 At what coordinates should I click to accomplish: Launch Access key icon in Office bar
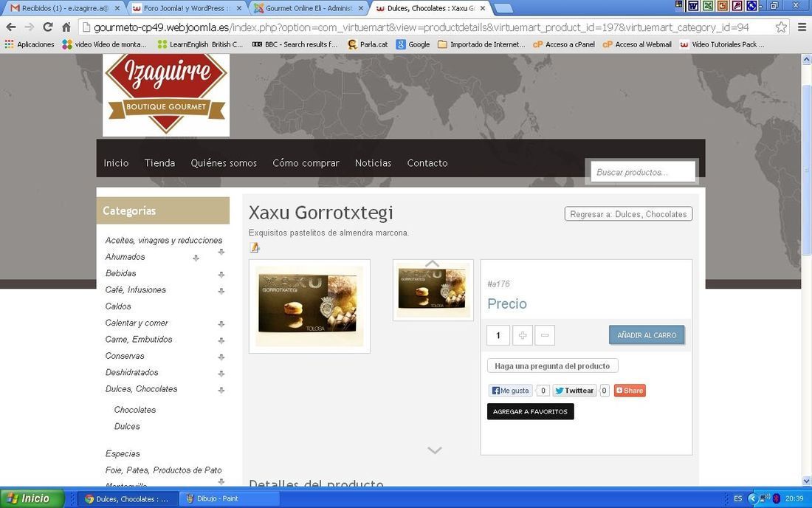click(x=737, y=6)
